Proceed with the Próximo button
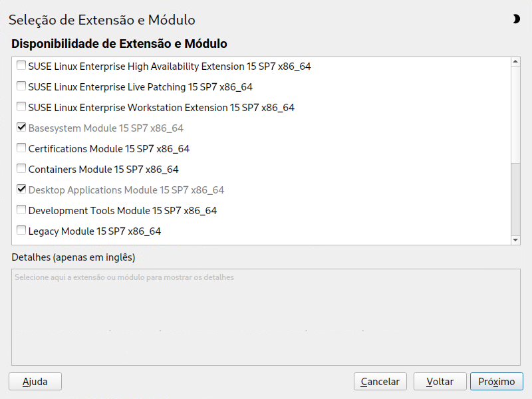 pos(496,382)
